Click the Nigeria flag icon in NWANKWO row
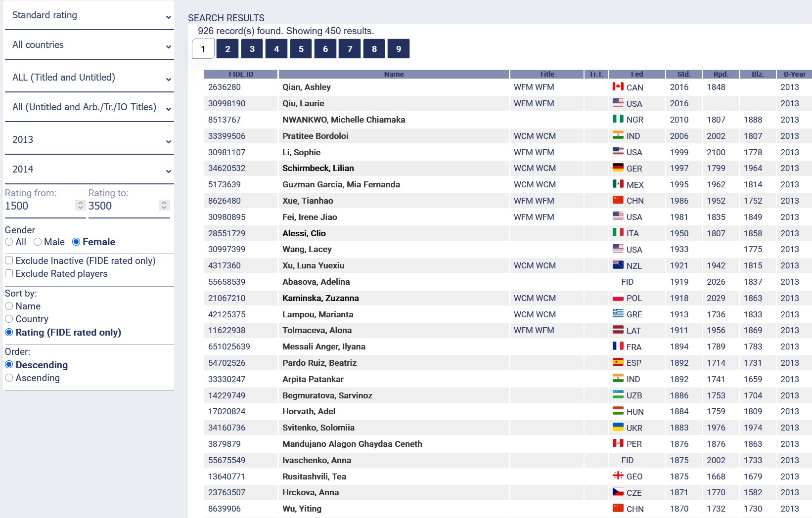The height and width of the screenshot is (518, 812). (618, 119)
